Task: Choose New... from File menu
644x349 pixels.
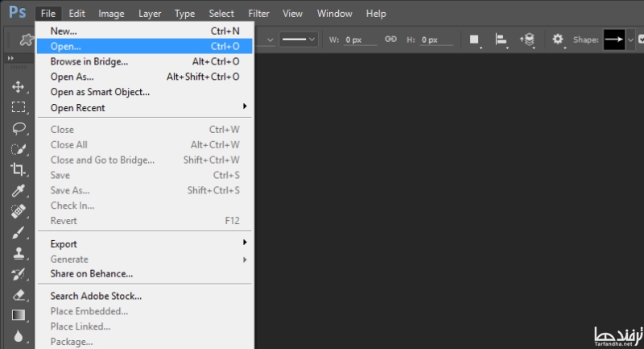Action: coord(145,31)
